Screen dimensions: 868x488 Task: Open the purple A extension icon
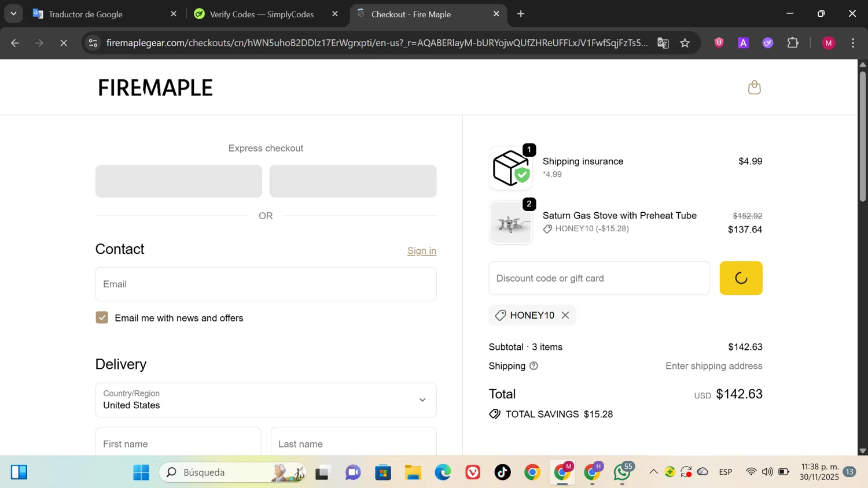[743, 43]
